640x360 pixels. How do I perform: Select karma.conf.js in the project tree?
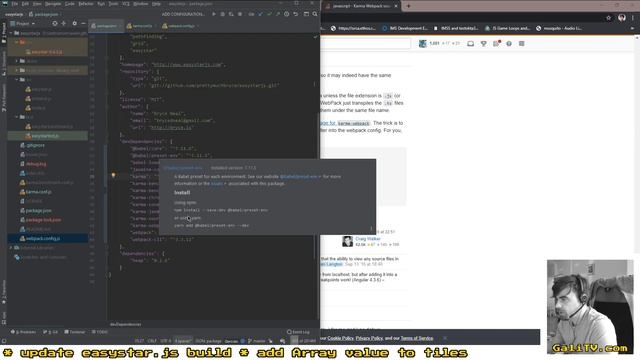[39, 192]
